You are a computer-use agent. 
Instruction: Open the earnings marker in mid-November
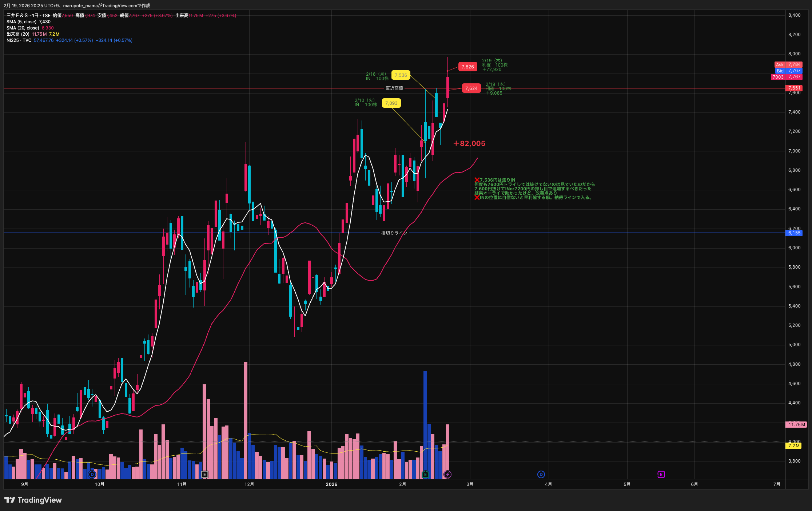pos(204,474)
